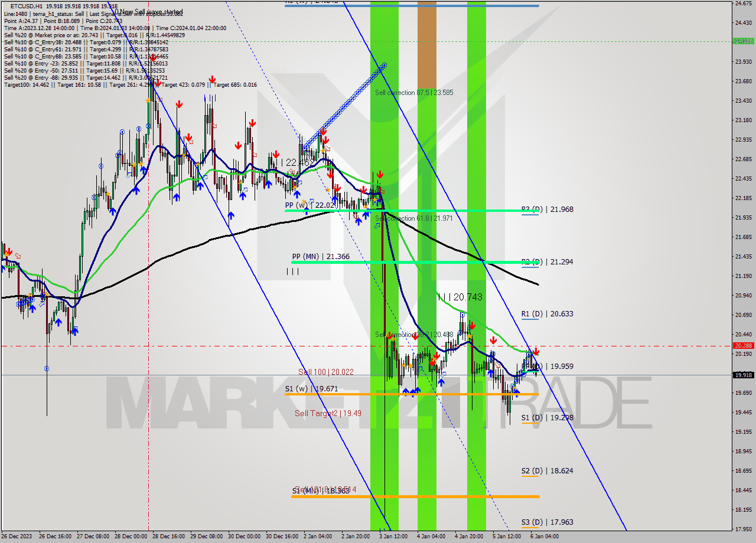The image size is (756, 543).
Task: Click the 17.950 price axis tick
Action: [743, 529]
